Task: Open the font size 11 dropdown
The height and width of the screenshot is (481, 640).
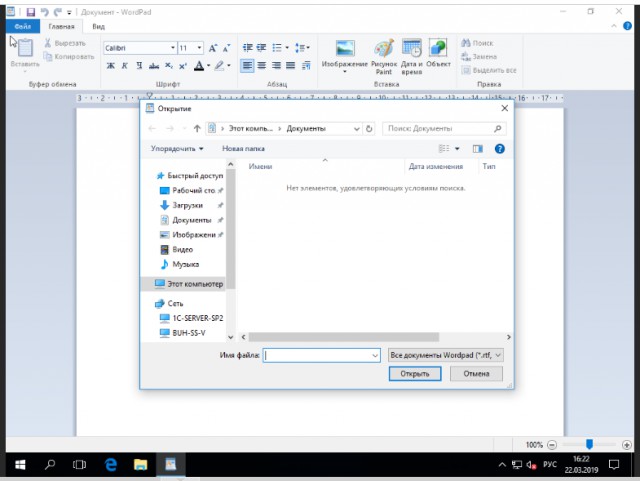Action: [199, 48]
